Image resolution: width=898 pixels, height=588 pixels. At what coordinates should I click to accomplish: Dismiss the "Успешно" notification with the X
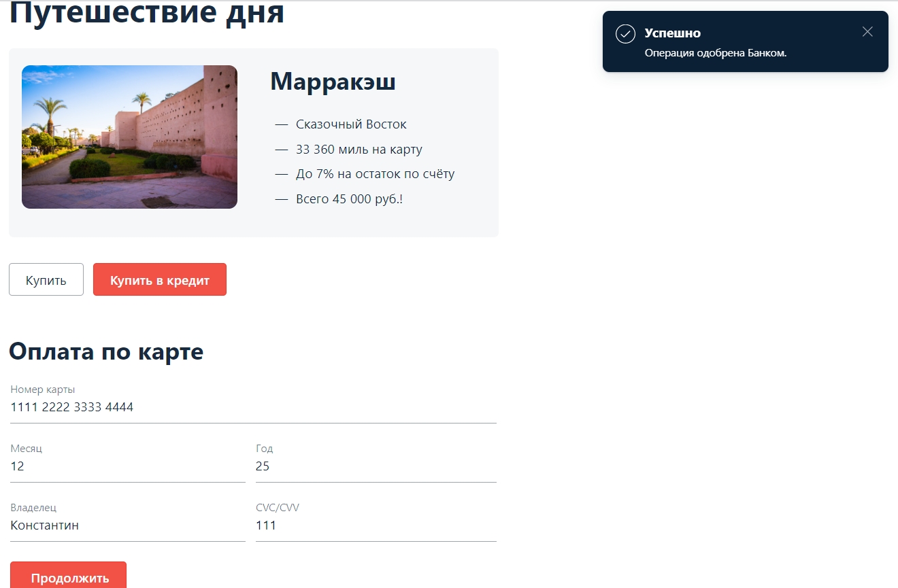[x=867, y=31]
